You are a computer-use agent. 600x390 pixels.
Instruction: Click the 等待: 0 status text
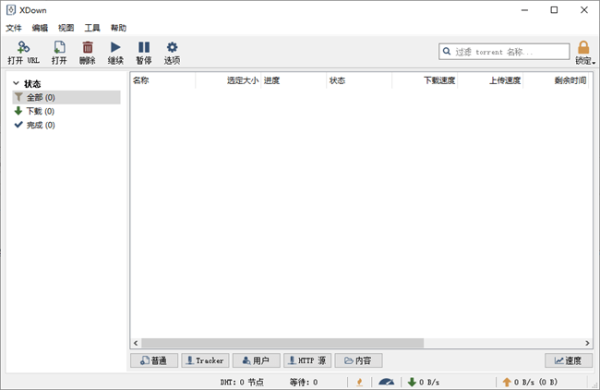pyautogui.click(x=304, y=382)
